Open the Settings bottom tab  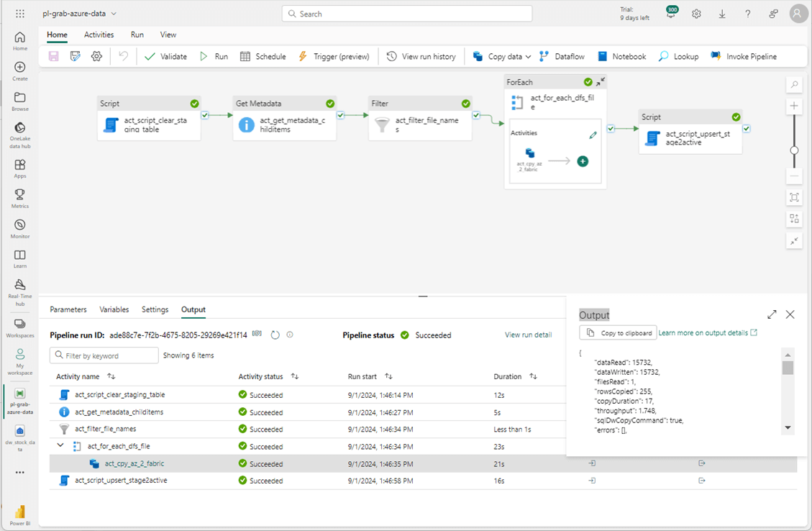click(155, 309)
